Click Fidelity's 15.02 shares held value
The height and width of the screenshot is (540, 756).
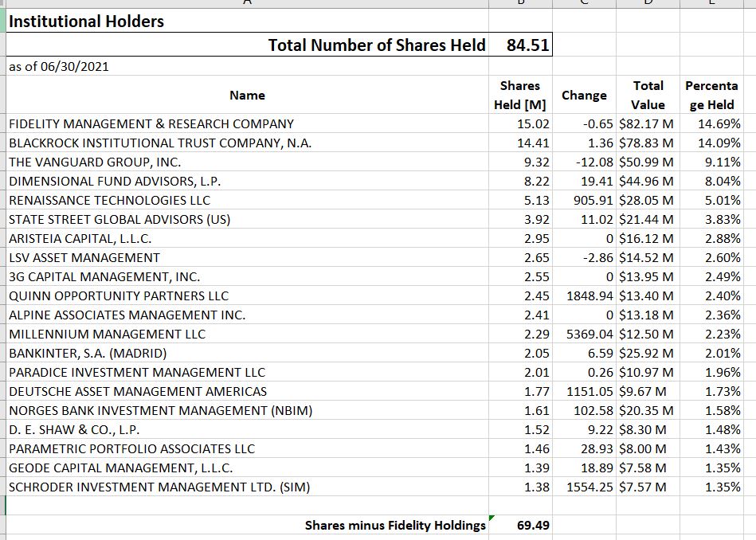coord(520,123)
